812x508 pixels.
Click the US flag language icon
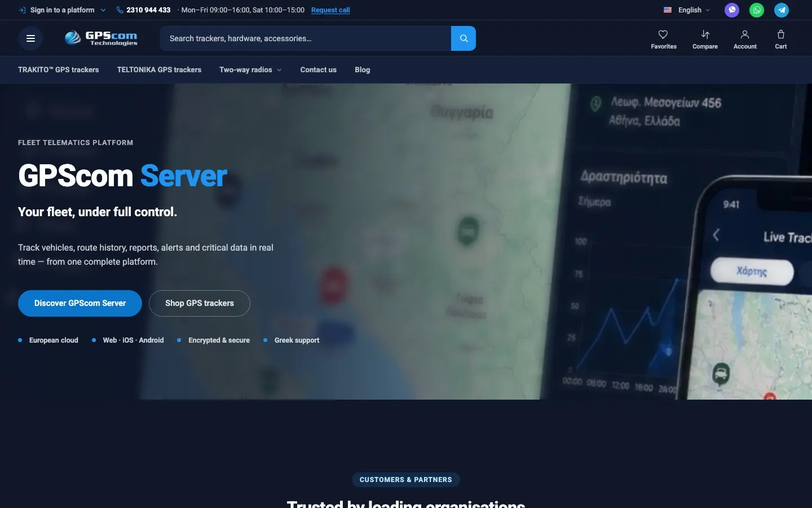(x=668, y=10)
